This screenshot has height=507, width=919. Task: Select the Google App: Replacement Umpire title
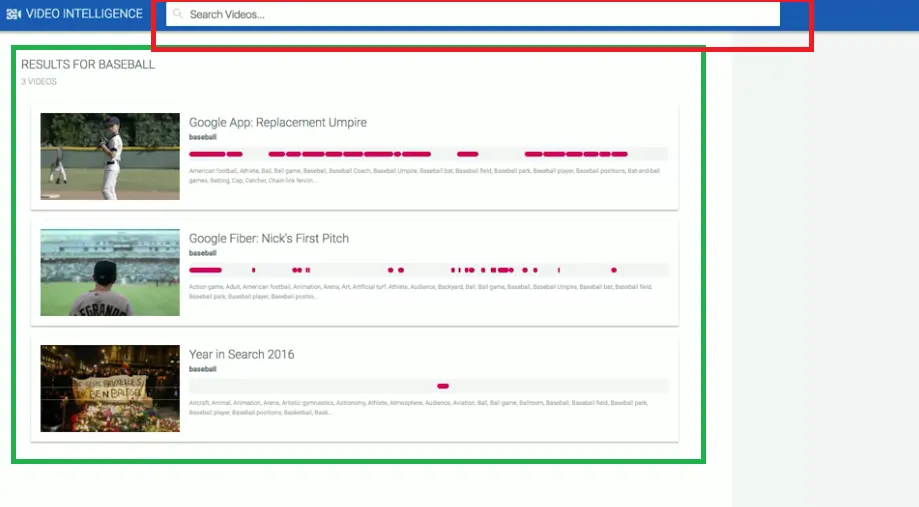[x=278, y=123]
